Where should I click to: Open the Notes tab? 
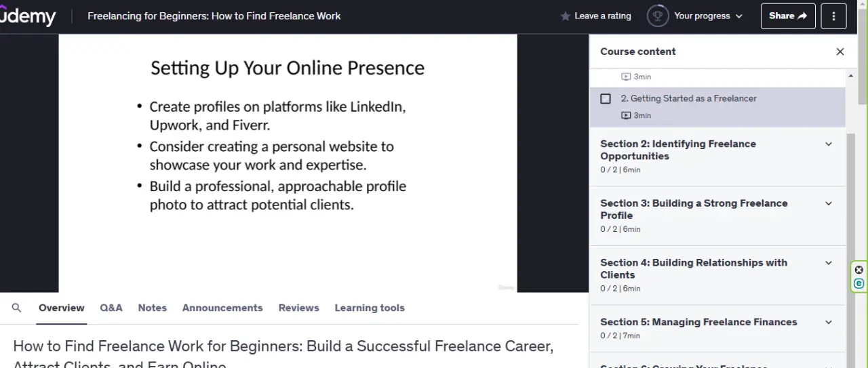152,308
